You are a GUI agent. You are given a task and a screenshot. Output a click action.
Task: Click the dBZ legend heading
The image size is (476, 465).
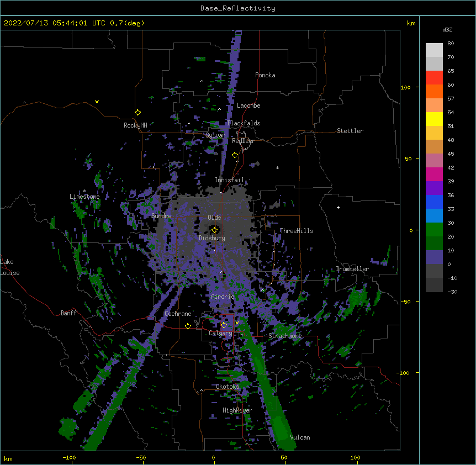point(447,29)
